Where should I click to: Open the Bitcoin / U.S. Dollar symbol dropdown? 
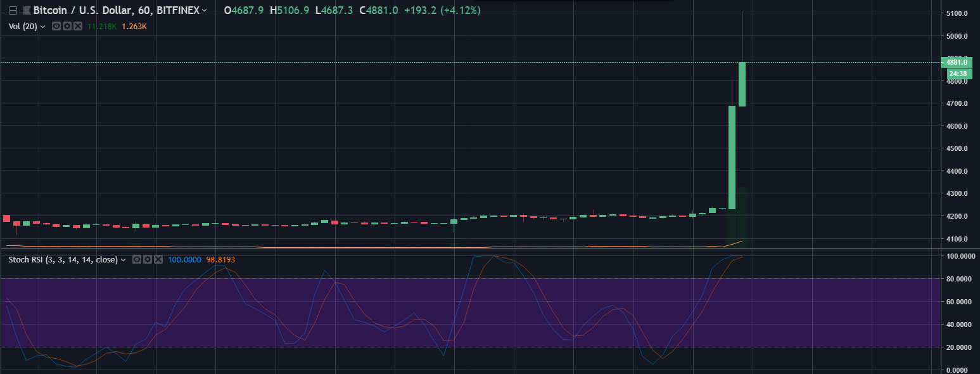pos(204,11)
